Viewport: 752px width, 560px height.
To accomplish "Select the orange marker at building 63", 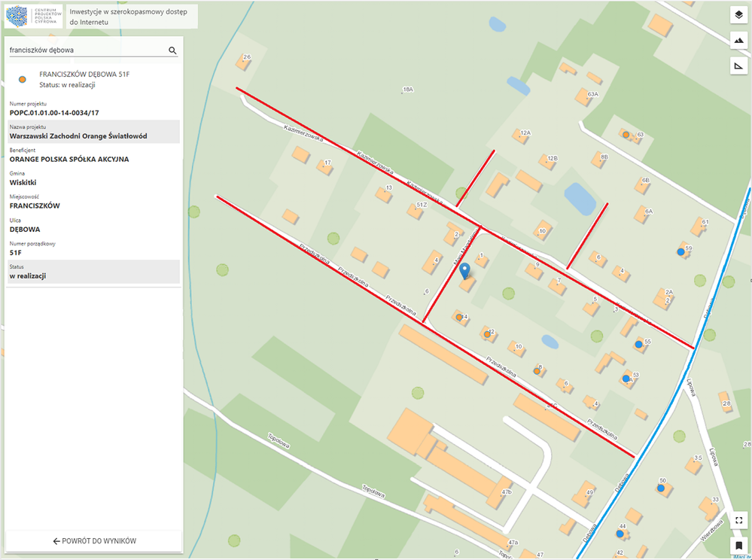I will pyautogui.click(x=626, y=134).
